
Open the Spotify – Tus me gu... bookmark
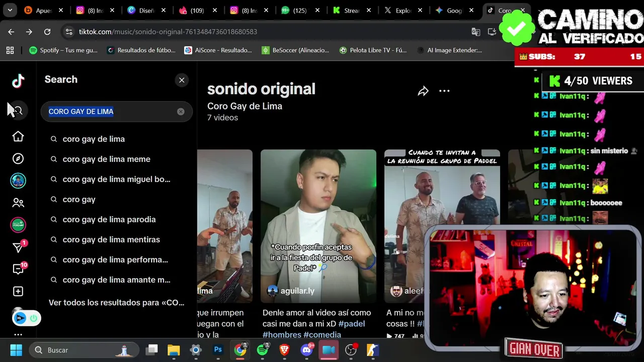click(63, 50)
